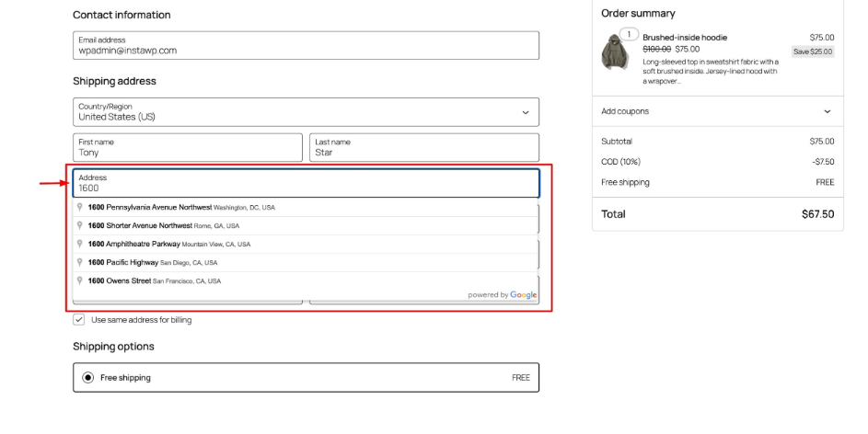
Task: Click the crossed-out $100.00 original price
Action: [656, 50]
